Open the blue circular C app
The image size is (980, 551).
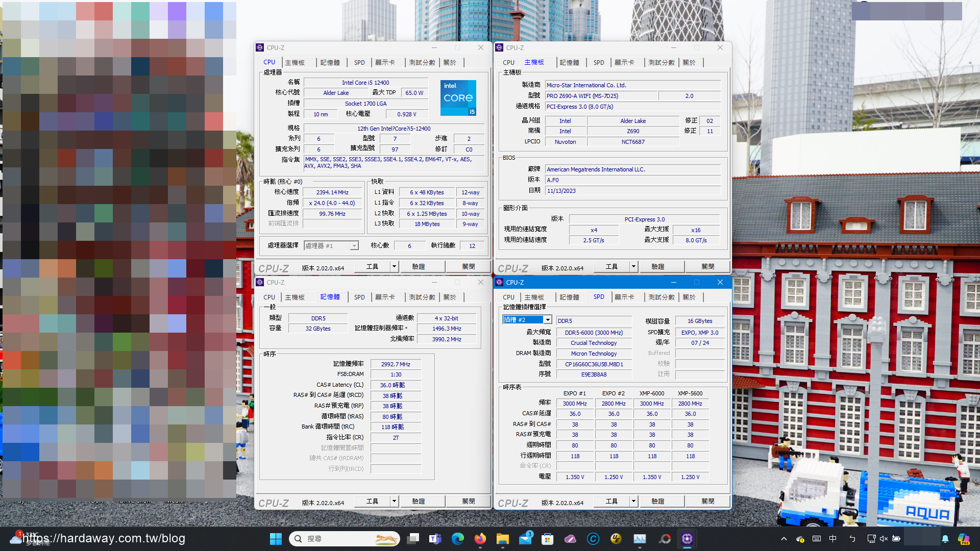tap(593, 539)
